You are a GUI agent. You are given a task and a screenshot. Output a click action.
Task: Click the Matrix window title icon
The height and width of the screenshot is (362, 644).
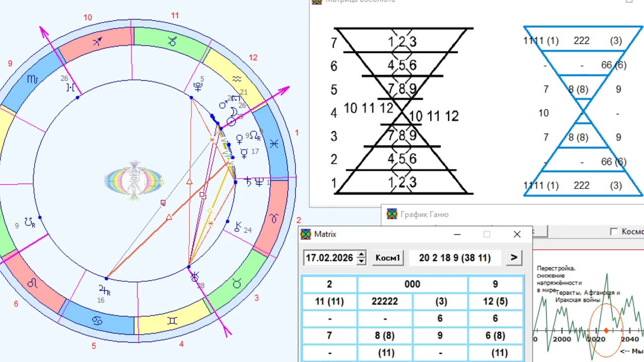click(305, 234)
